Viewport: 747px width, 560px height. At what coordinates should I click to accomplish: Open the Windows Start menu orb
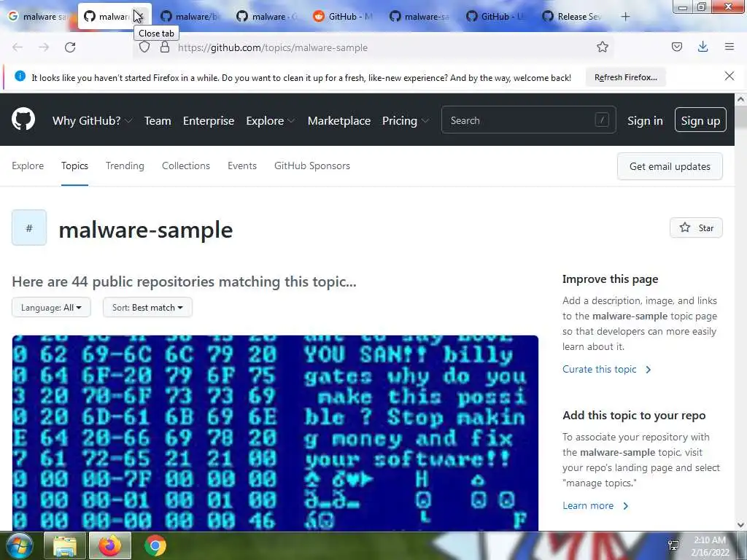point(20,545)
